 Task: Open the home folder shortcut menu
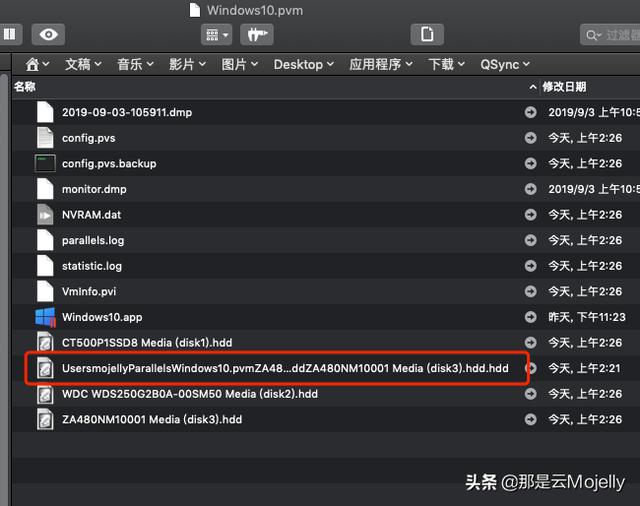tap(37, 64)
